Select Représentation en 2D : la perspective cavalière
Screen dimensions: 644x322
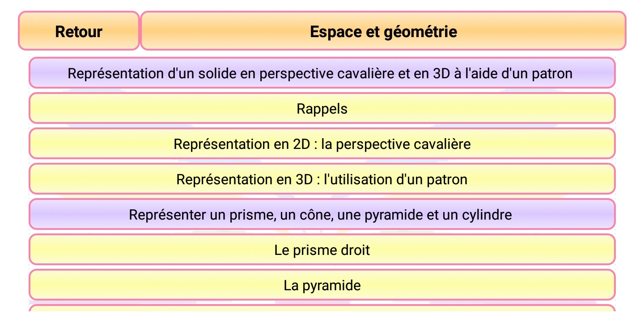tap(322, 144)
